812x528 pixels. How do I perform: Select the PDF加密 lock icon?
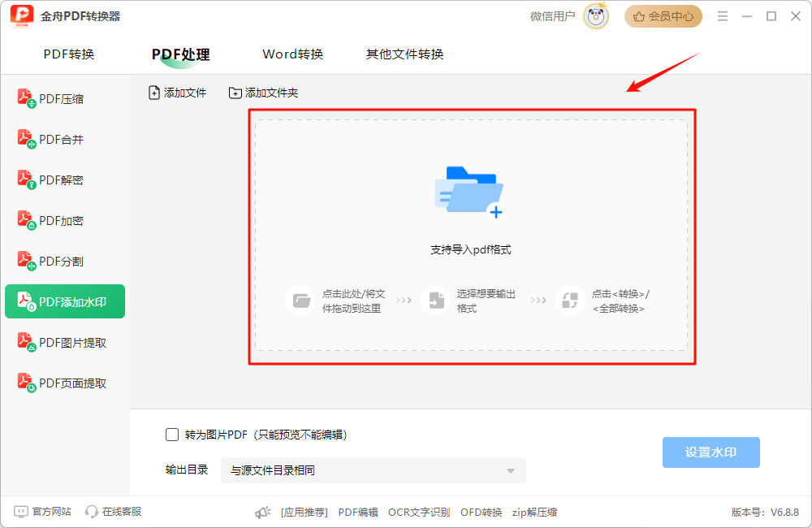(x=27, y=220)
